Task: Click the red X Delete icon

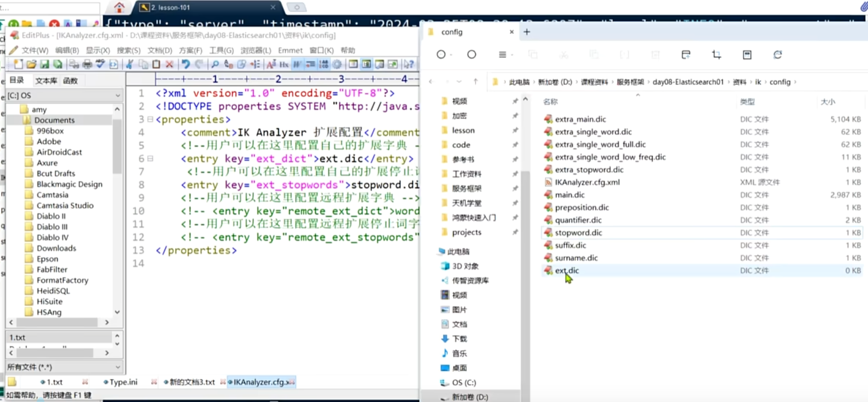Action: 169,64
